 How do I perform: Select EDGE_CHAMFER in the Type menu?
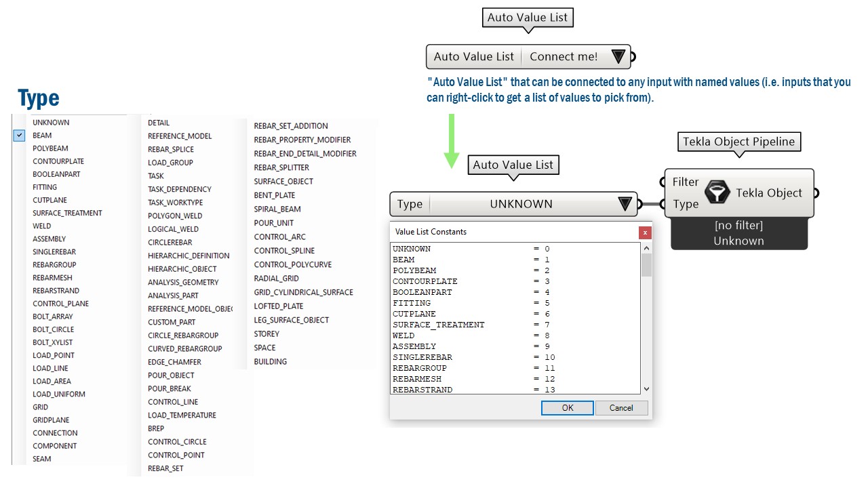(174, 362)
